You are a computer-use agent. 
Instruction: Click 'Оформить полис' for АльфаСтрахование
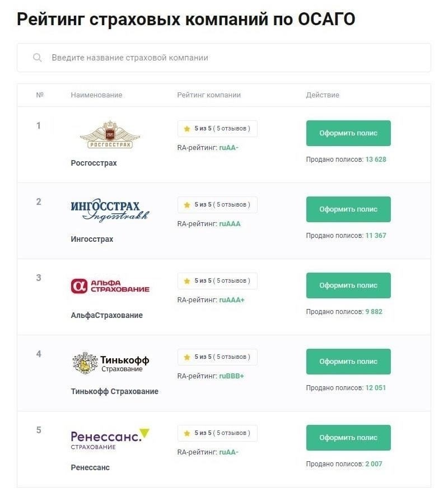click(x=348, y=285)
